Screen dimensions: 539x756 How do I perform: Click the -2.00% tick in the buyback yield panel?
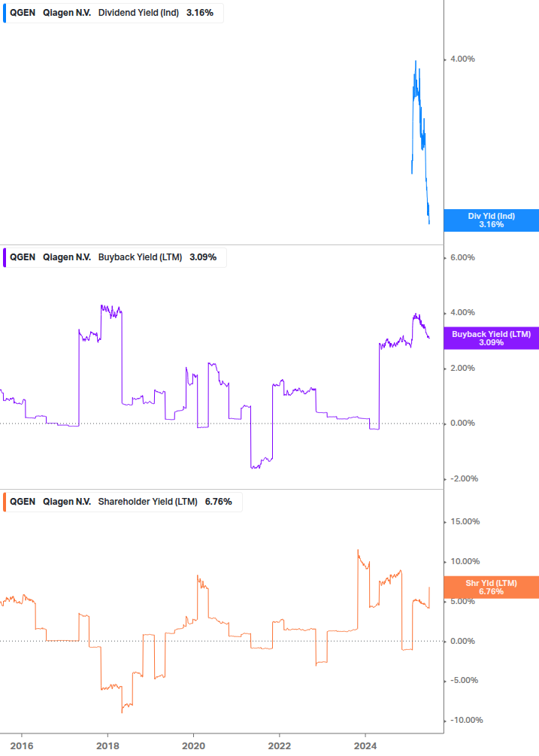(464, 478)
